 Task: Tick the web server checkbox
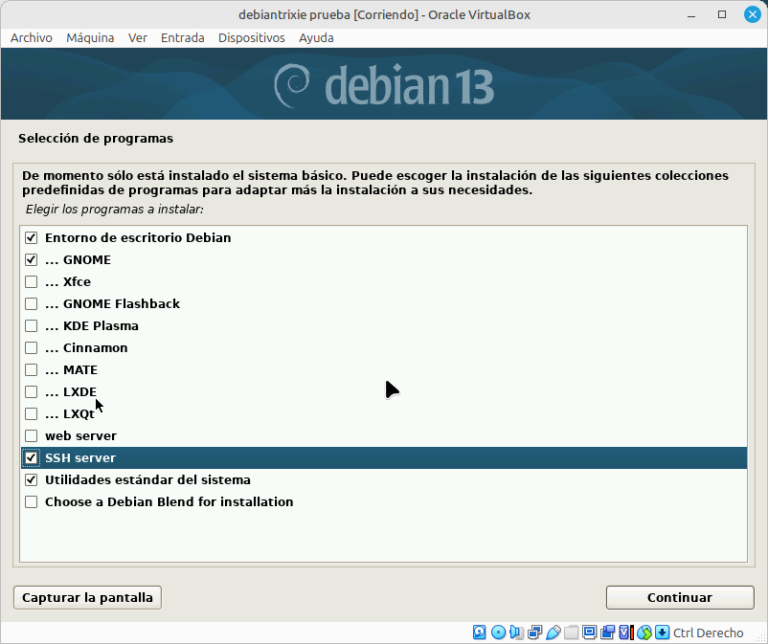tap(31, 436)
